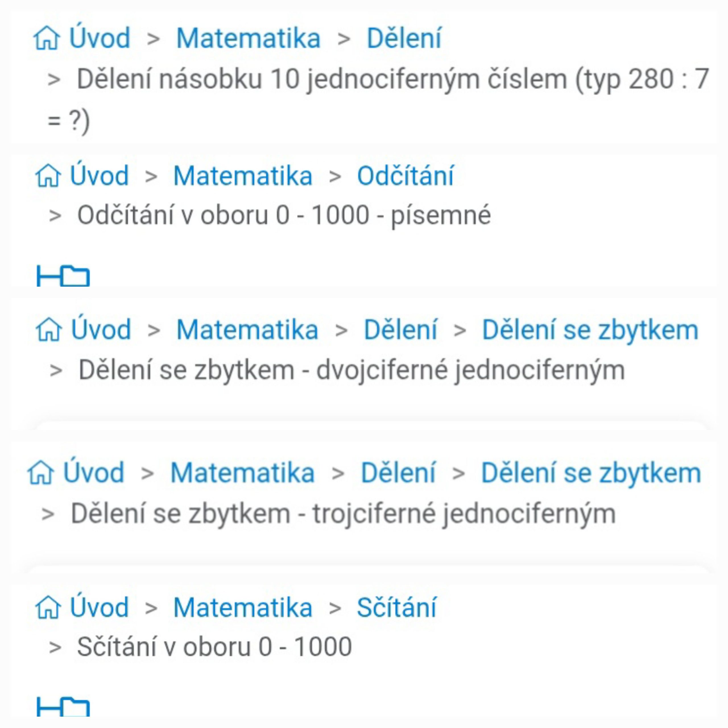The height and width of the screenshot is (728, 728).
Task: Open the Sčítání category link
Action: (396, 607)
